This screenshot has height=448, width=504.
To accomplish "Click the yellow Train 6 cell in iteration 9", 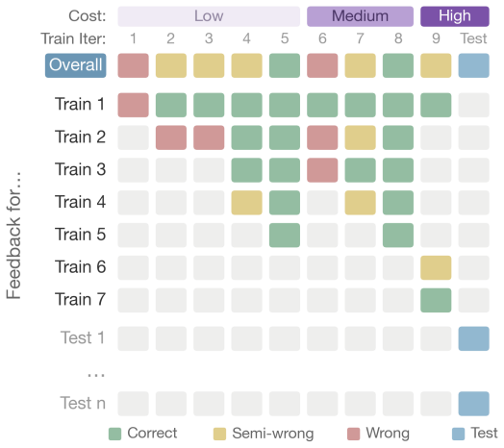I will 436,267.
